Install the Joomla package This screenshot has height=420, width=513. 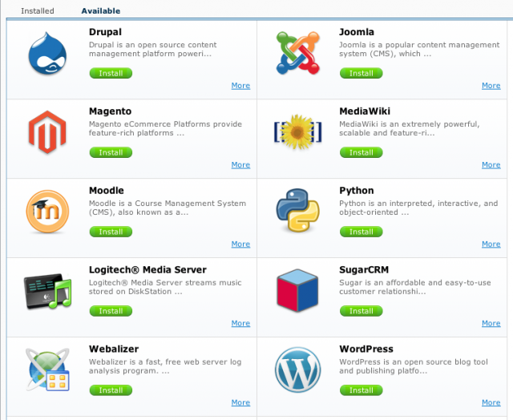(362, 73)
